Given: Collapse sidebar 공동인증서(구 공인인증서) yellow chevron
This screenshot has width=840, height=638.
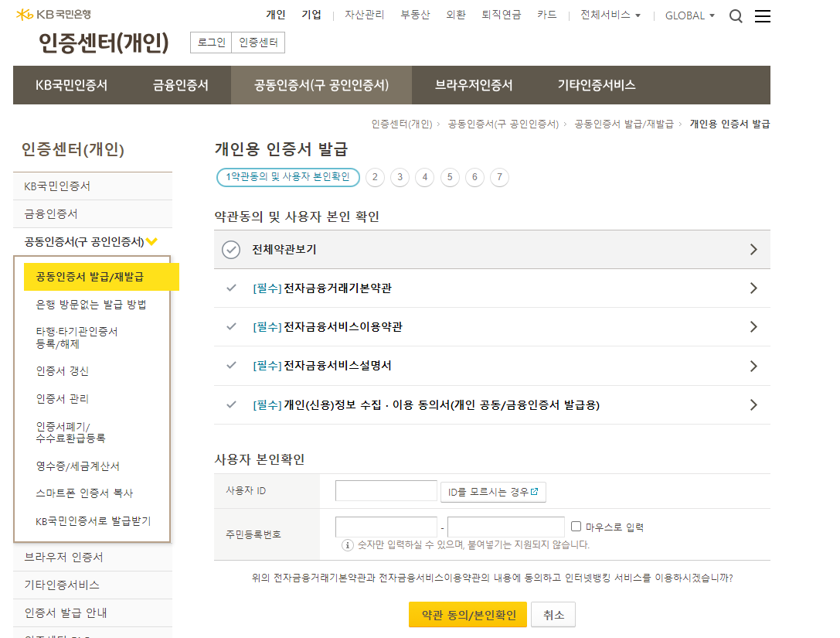Looking at the screenshot, I should 151,241.
